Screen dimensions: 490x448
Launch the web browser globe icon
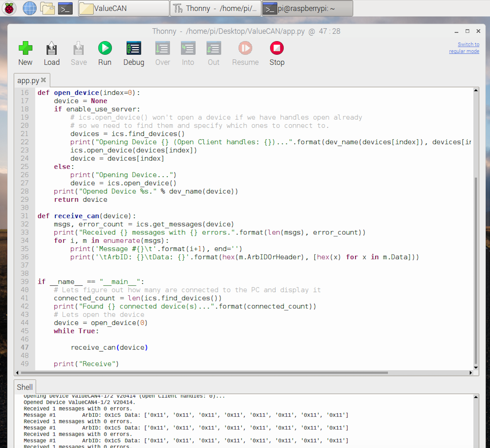30,8
